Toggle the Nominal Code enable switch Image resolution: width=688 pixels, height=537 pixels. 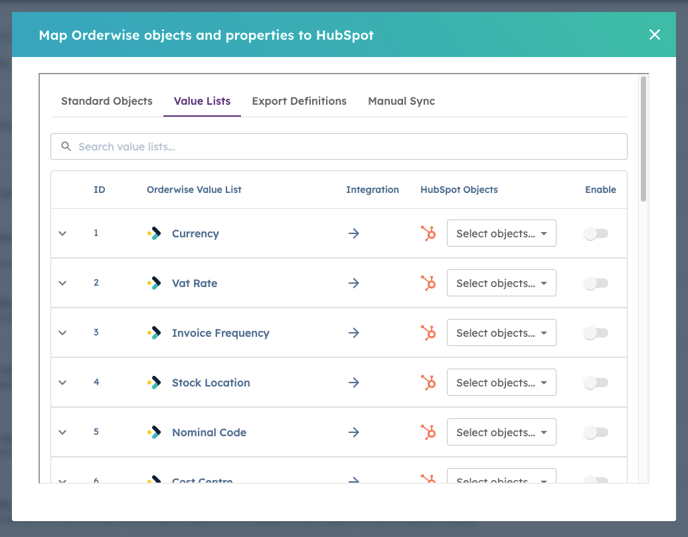point(596,432)
